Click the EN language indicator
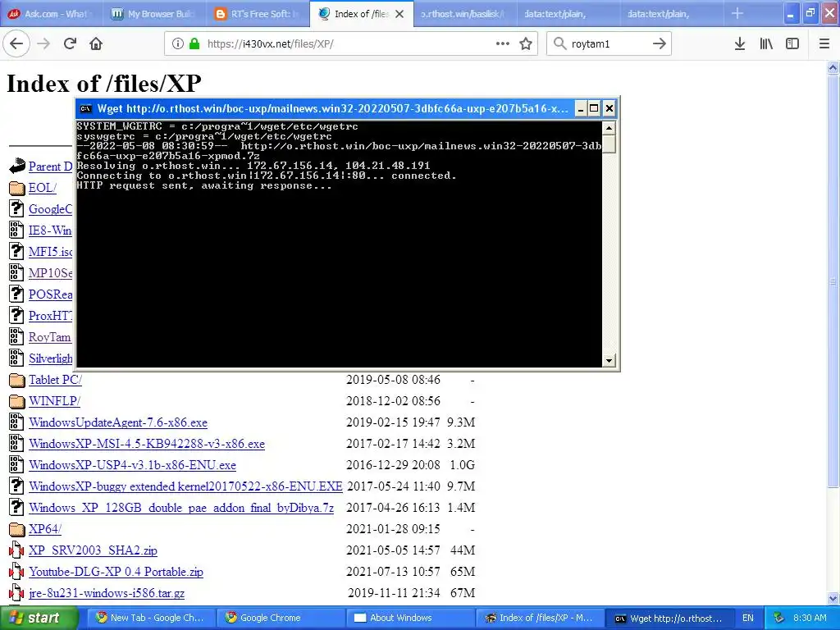Image resolution: width=840 pixels, height=630 pixels. tap(748, 619)
